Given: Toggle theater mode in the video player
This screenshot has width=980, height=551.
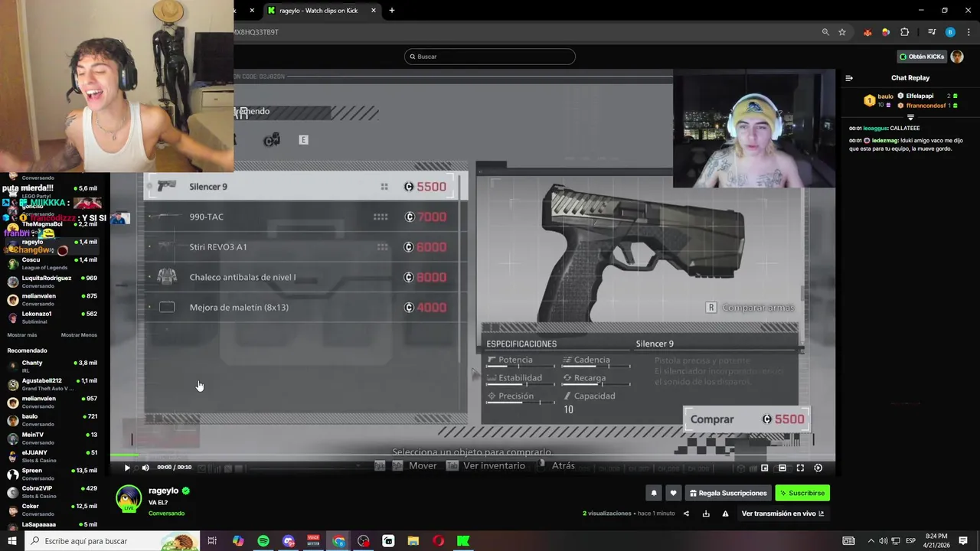Looking at the screenshot, I should click(782, 468).
